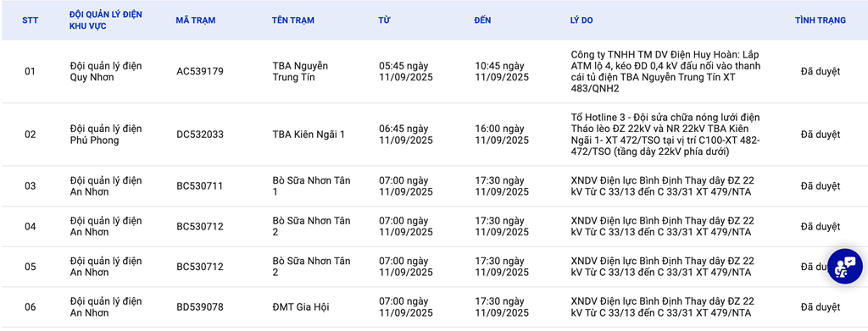Click TBA Kiên Ngãi 1 station name
Image resolution: width=868 pixels, height=331 pixels.
(x=309, y=135)
